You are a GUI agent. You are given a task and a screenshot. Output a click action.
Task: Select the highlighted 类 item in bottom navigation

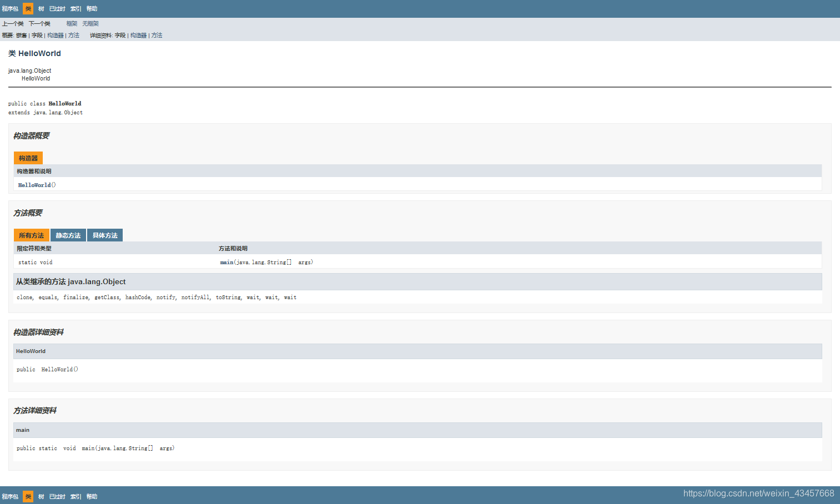click(28, 497)
